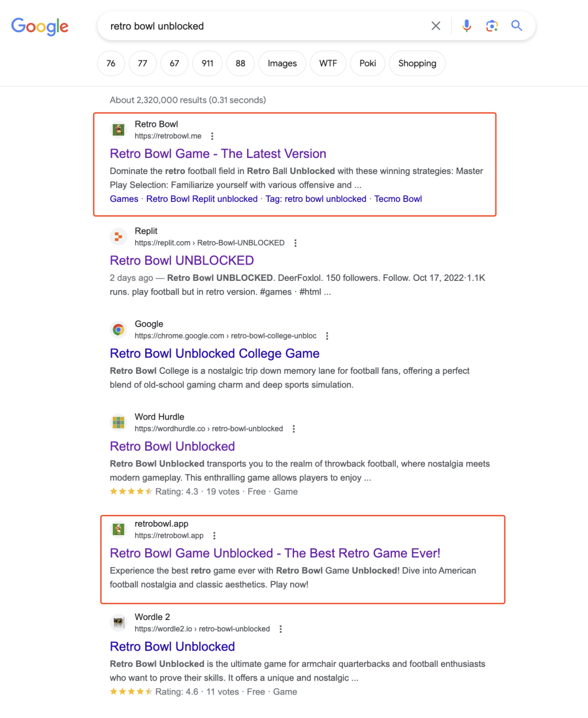Open Wordle 2's Retro Bowl Unblocked link
The width and height of the screenshot is (588, 718).
(x=172, y=646)
